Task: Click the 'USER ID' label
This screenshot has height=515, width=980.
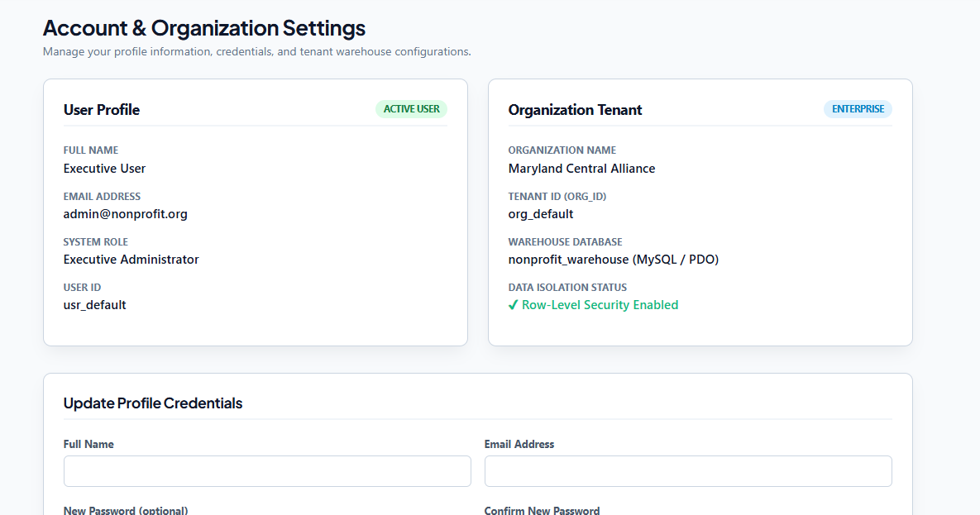Action: [x=82, y=288]
